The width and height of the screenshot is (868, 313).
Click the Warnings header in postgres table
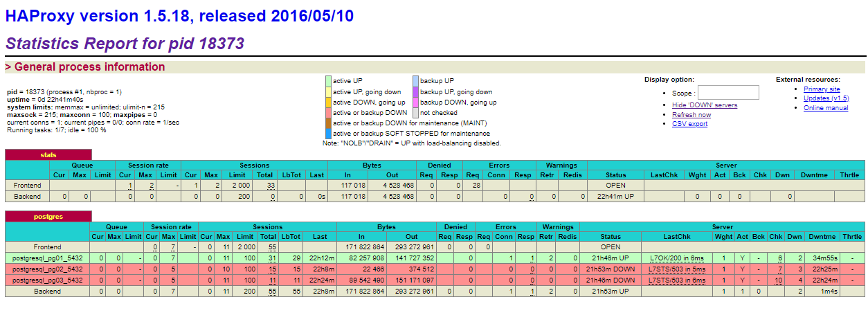558,227
